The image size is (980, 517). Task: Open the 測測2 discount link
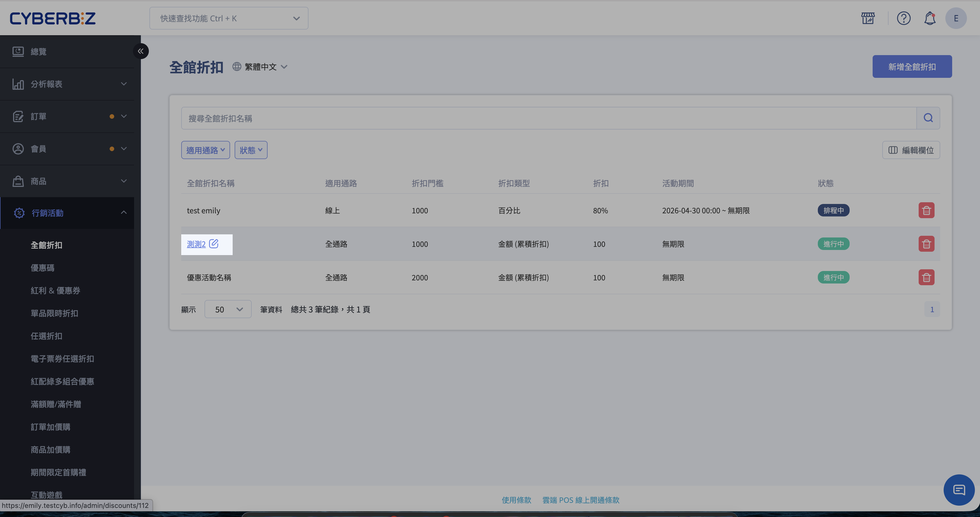click(196, 244)
